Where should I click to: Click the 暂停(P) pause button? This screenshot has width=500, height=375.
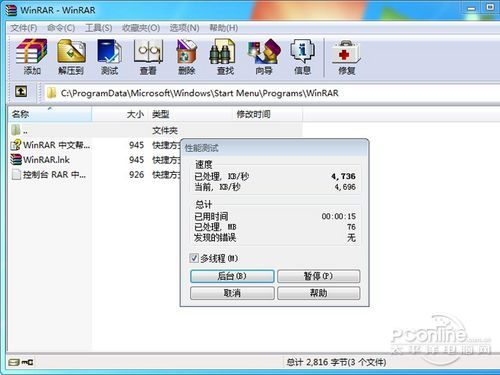[x=318, y=276]
